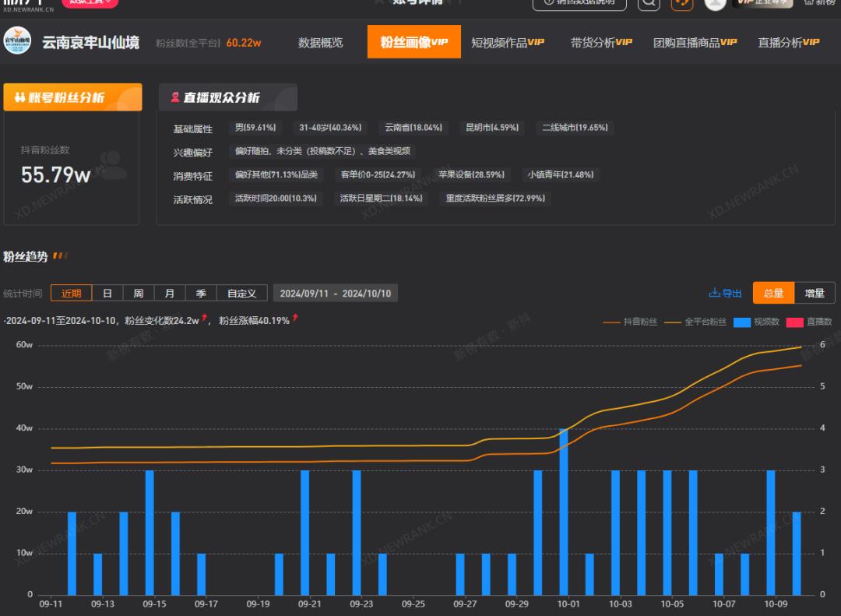Screen dimensions: 841x616
Task: Switch to 数据概览 tab
Action: tap(320, 42)
